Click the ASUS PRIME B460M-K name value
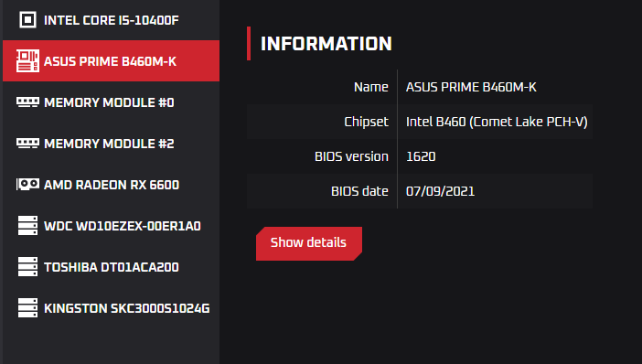This screenshot has height=364, width=642. coord(471,87)
